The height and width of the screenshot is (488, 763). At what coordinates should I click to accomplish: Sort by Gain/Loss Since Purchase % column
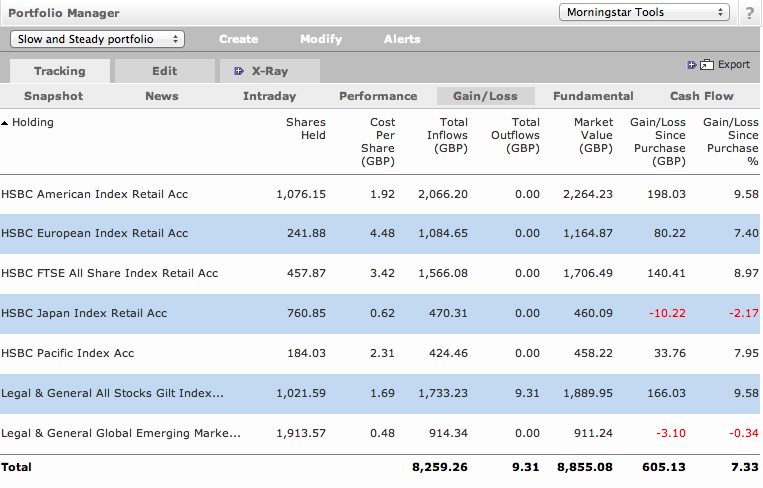coord(730,142)
